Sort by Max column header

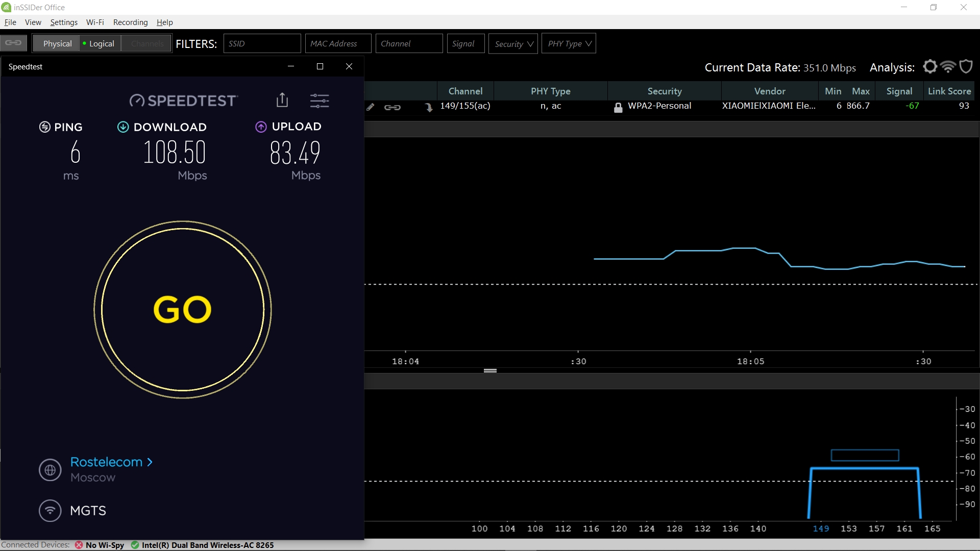tap(861, 91)
